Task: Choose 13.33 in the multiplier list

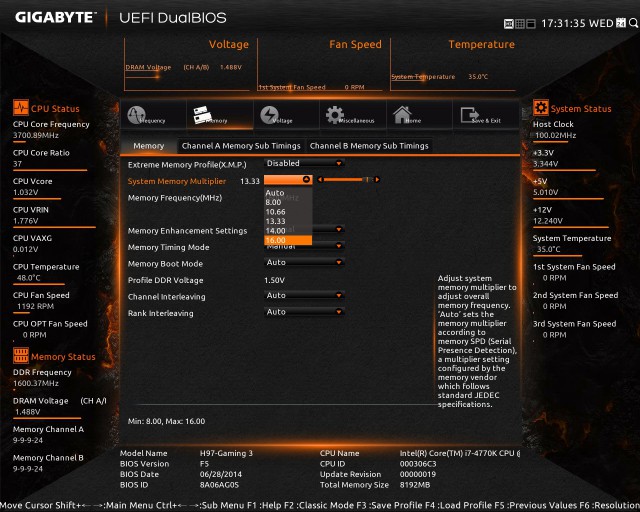Action: tap(288, 221)
